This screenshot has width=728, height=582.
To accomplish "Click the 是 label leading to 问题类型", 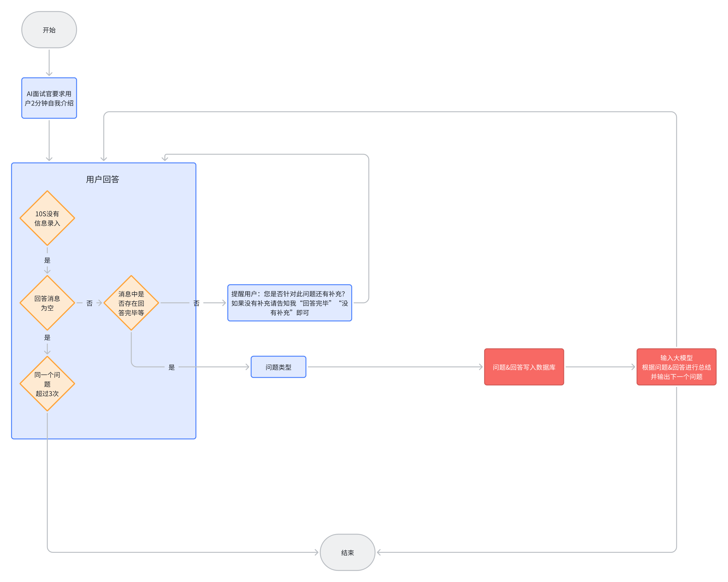I will (172, 367).
